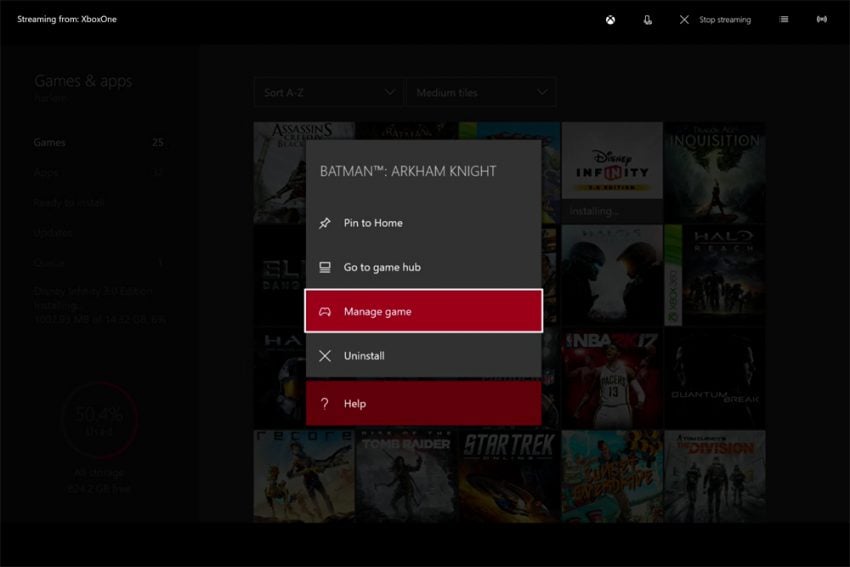Click the storage used circular gauge

[99, 421]
